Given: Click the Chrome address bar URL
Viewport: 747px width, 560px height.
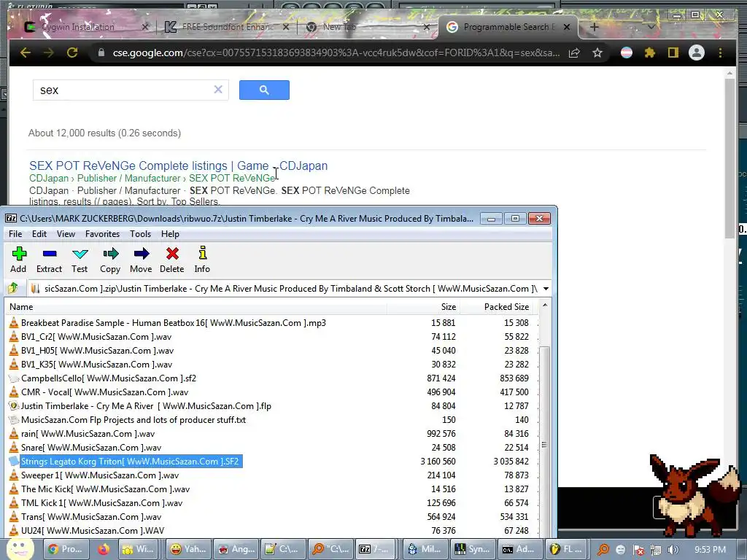Looking at the screenshot, I should [336, 52].
